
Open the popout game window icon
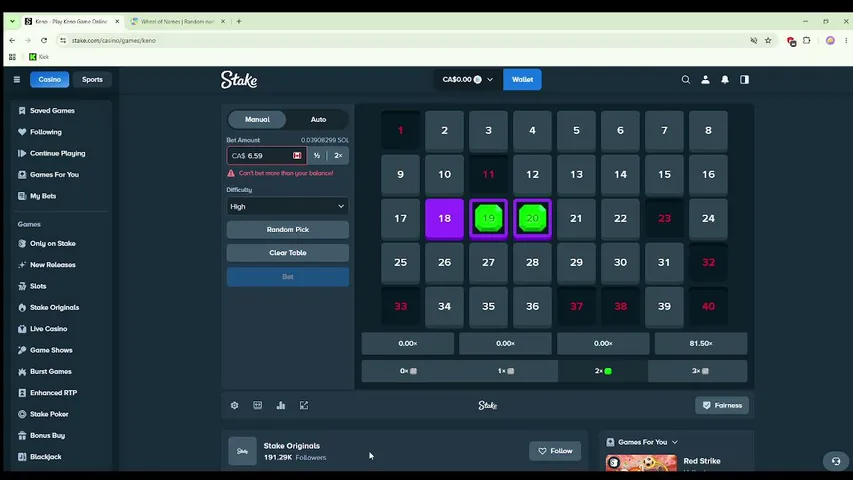coord(304,405)
